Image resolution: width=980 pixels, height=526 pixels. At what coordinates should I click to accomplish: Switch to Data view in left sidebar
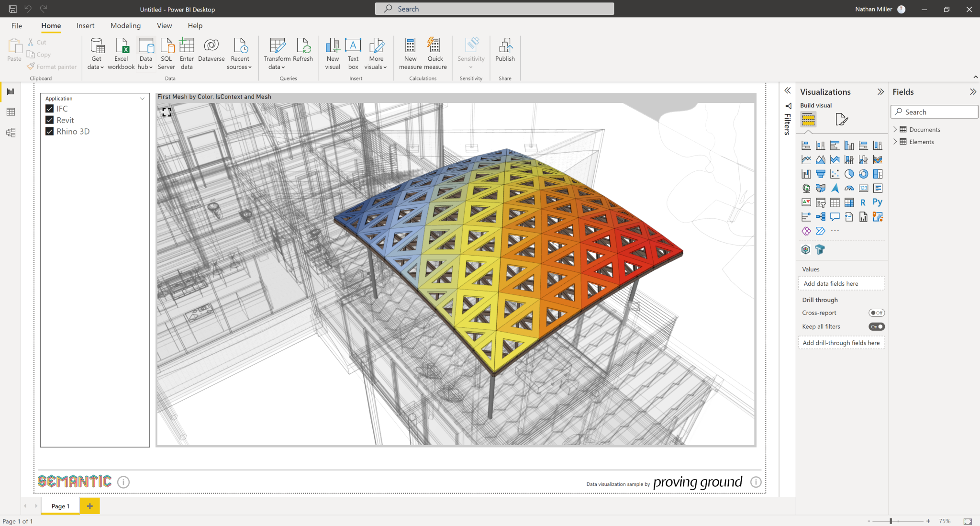click(x=11, y=112)
